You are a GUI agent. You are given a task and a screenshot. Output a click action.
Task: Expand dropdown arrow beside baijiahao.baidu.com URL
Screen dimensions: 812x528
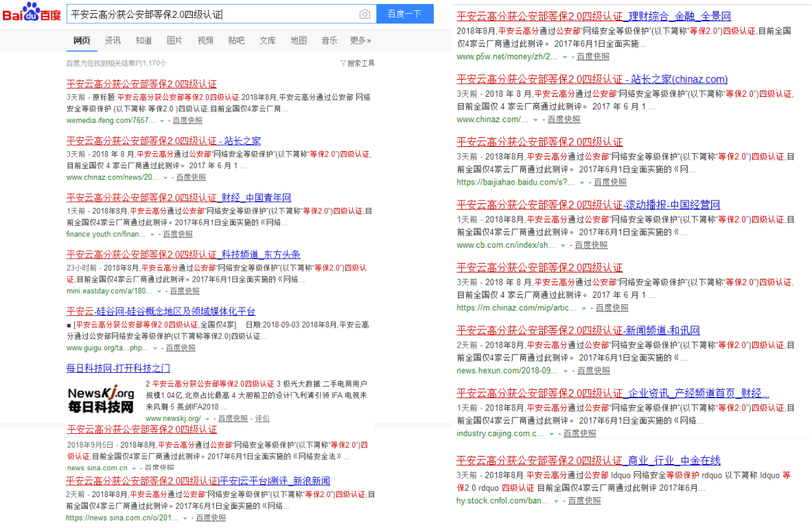[582, 183]
